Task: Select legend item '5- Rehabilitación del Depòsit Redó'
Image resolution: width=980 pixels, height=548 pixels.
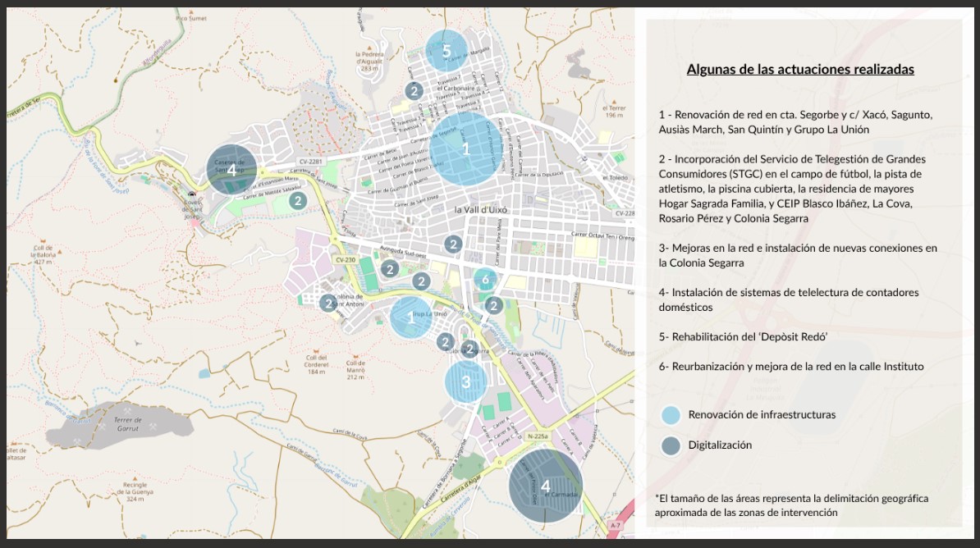Action: (743, 337)
